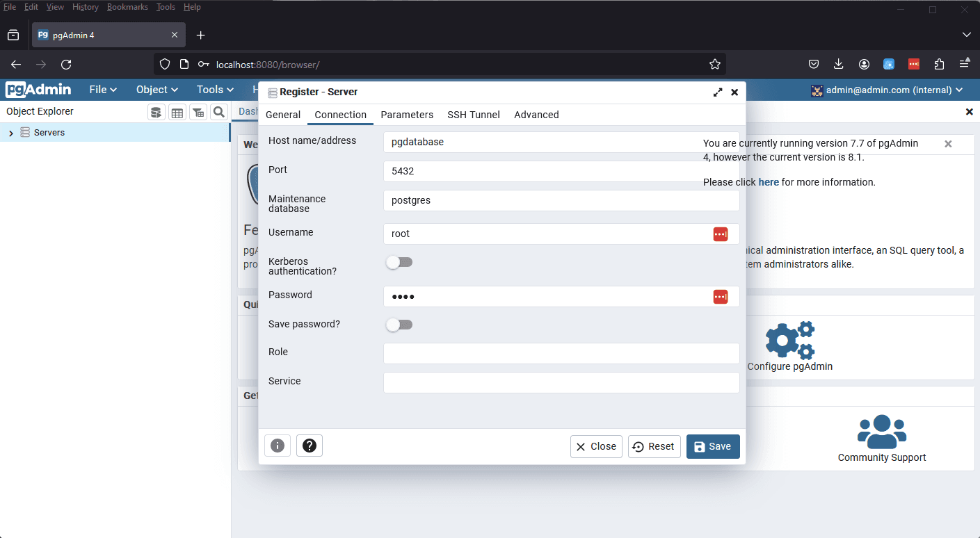Click the Search Objects magnifier icon
980x538 pixels.
click(218, 112)
